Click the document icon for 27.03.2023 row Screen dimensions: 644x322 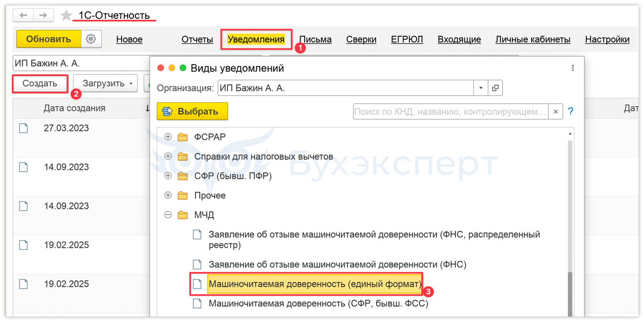(x=23, y=128)
